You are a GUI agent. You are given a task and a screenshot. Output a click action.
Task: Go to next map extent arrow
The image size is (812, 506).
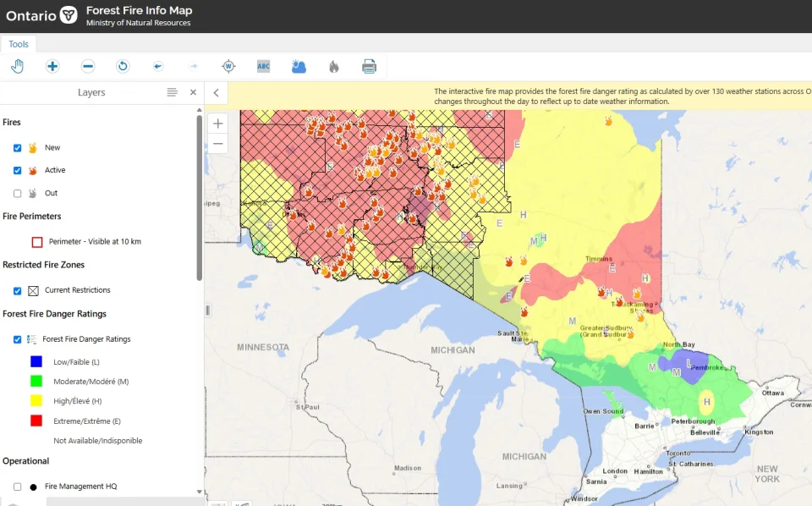pyautogui.click(x=193, y=66)
